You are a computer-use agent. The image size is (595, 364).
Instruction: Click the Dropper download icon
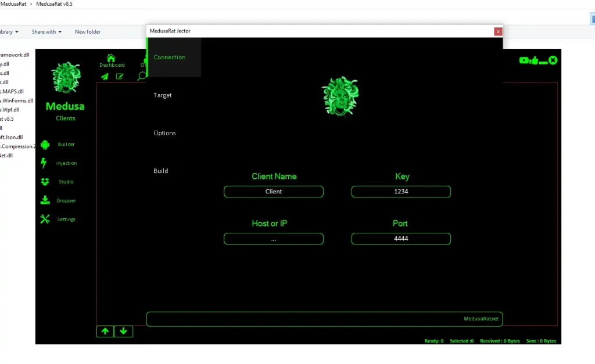[x=45, y=200]
